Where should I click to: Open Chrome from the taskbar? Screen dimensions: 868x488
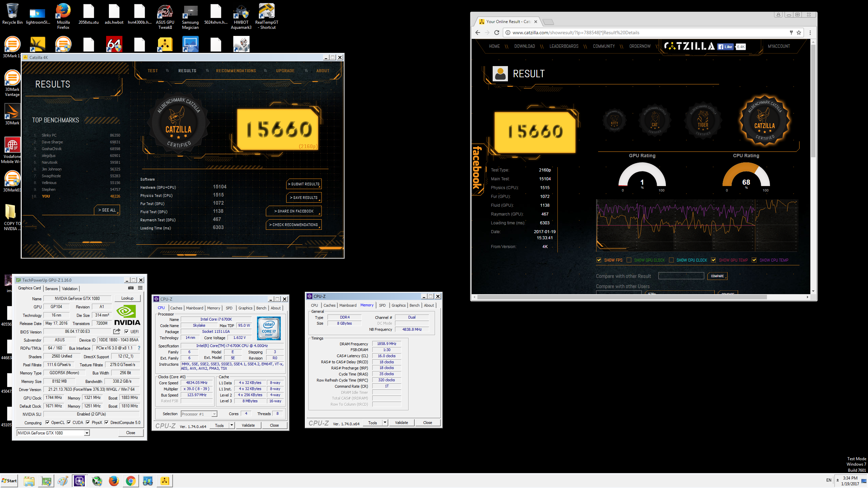click(x=131, y=481)
